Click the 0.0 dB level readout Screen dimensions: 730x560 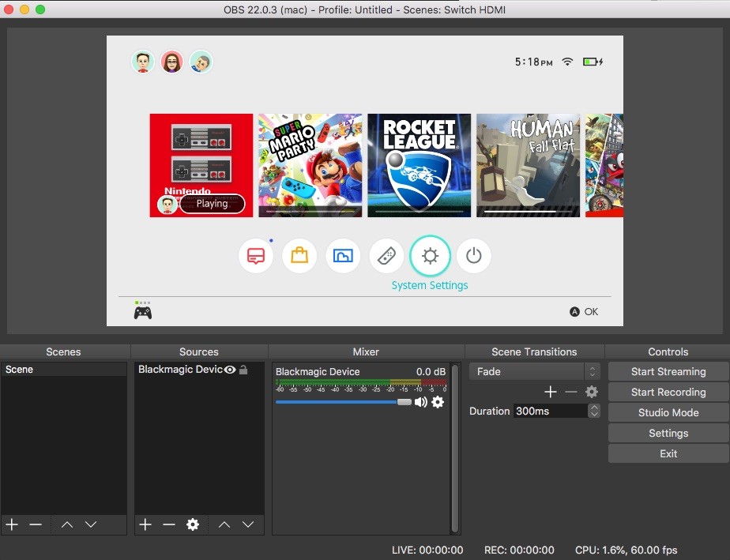431,372
